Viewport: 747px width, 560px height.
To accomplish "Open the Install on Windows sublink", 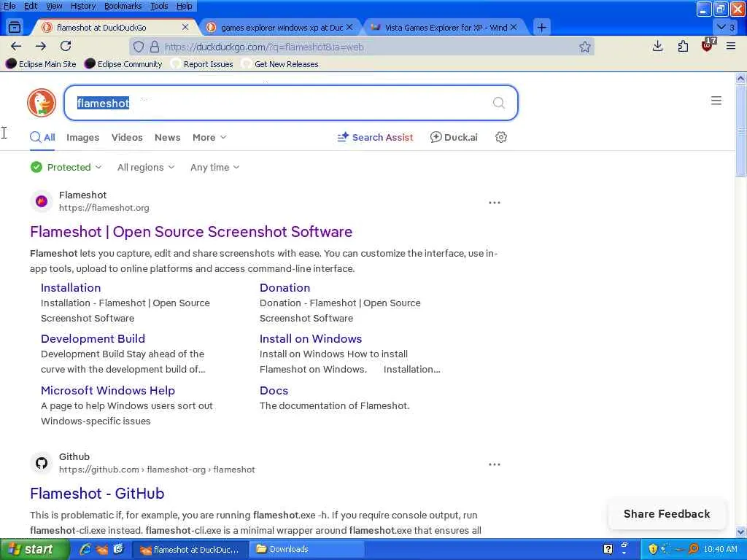I will [x=311, y=338].
